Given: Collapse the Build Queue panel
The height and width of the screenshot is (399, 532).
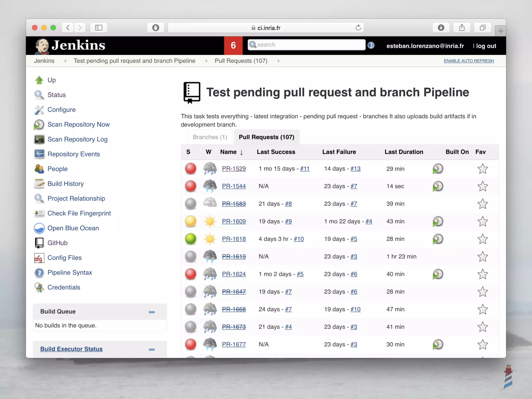Looking at the screenshot, I should pos(152,312).
